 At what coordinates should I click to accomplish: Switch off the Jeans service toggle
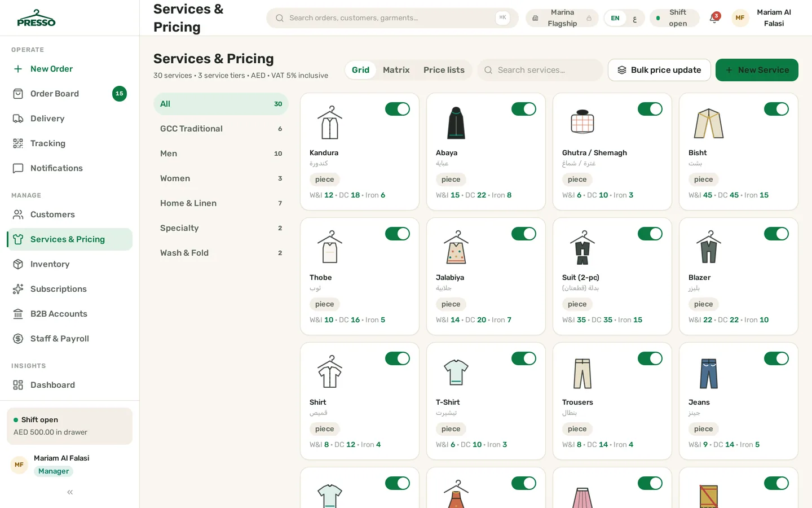tap(776, 358)
